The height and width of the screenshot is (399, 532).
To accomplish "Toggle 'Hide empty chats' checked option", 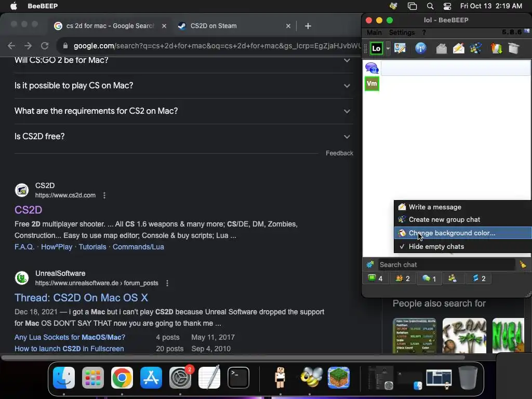I will click(463, 247).
